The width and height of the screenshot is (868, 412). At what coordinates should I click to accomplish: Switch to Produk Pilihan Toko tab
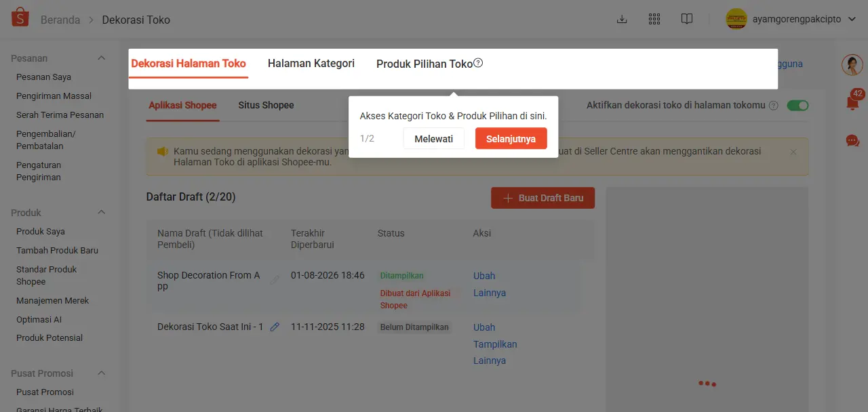click(x=425, y=64)
